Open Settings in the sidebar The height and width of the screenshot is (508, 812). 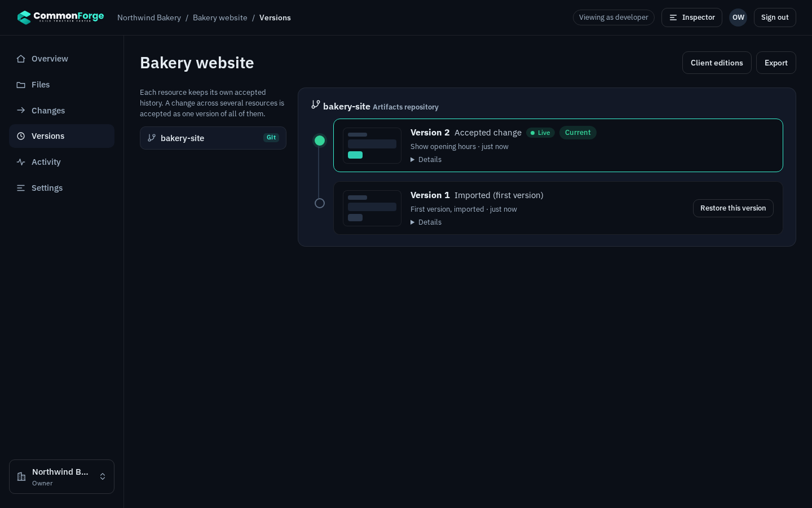click(61, 188)
